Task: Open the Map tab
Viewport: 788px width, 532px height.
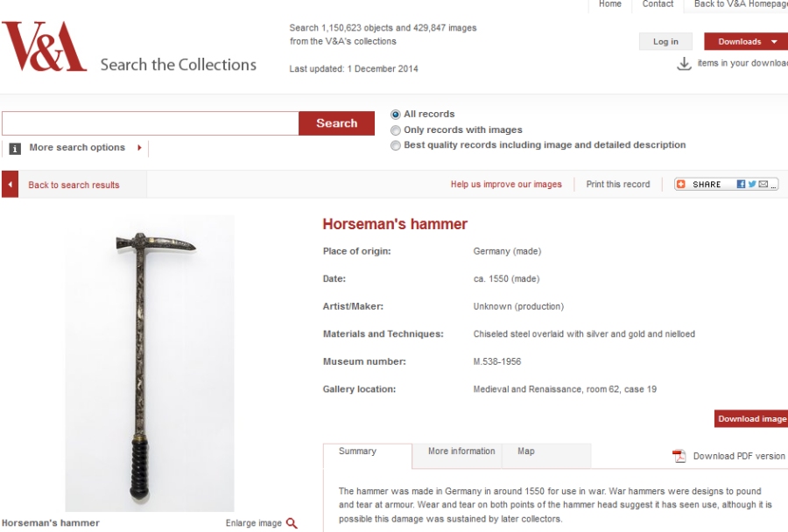Action: pyautogui.click(x=526, y=451)
